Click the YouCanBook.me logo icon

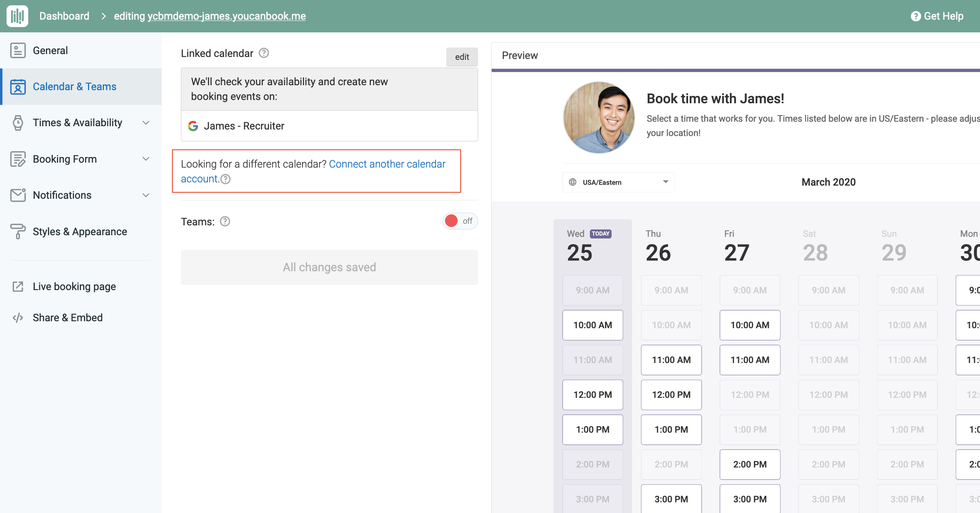pos(17,16)
